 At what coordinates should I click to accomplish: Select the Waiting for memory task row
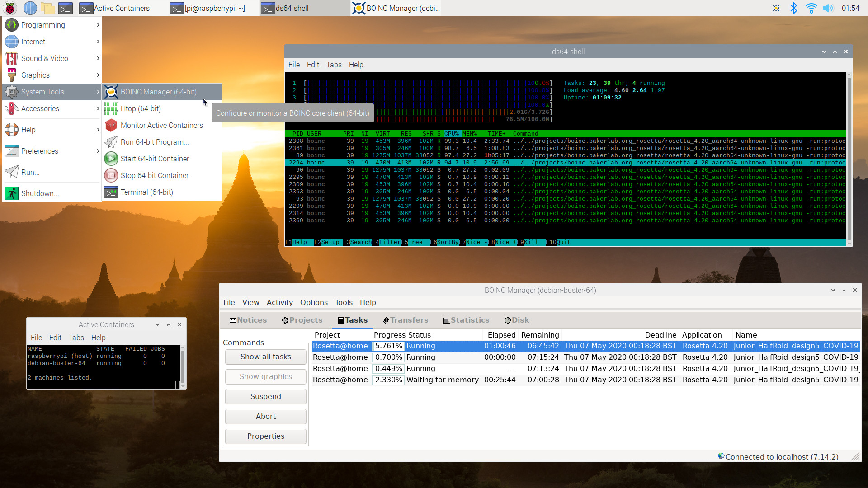pyautogui.click(x=442, y=380)
